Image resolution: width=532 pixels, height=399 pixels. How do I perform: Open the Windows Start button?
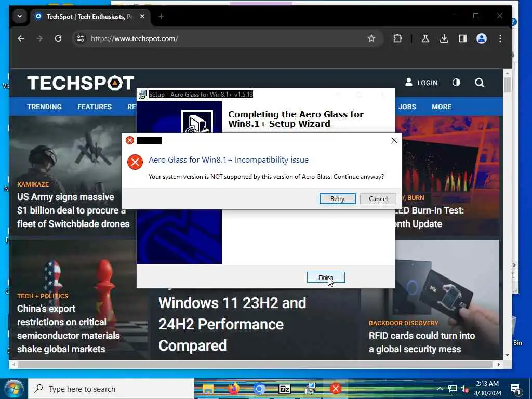pos(14,389)
